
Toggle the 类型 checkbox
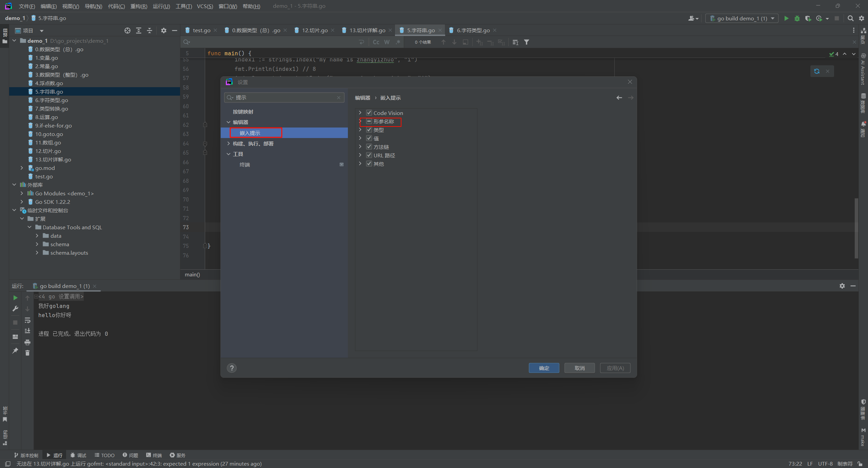pos(369,130)
